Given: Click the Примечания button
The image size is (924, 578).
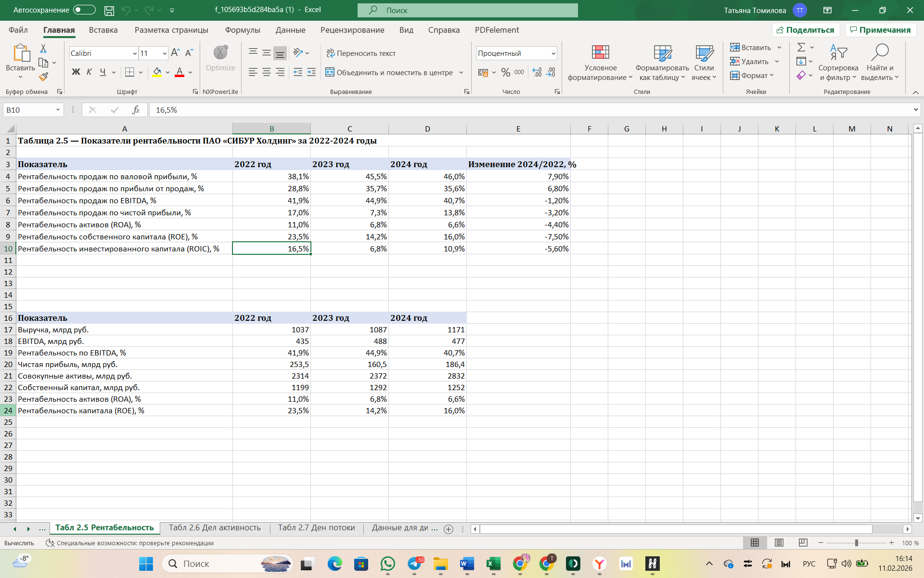Looking at the screenshot, I should [880, 30].
